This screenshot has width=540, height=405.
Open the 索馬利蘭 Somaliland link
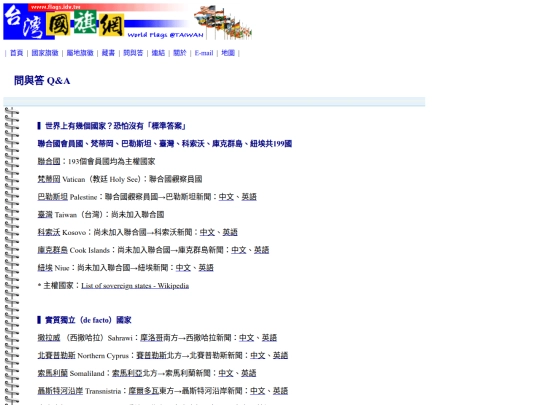point(53,373)
